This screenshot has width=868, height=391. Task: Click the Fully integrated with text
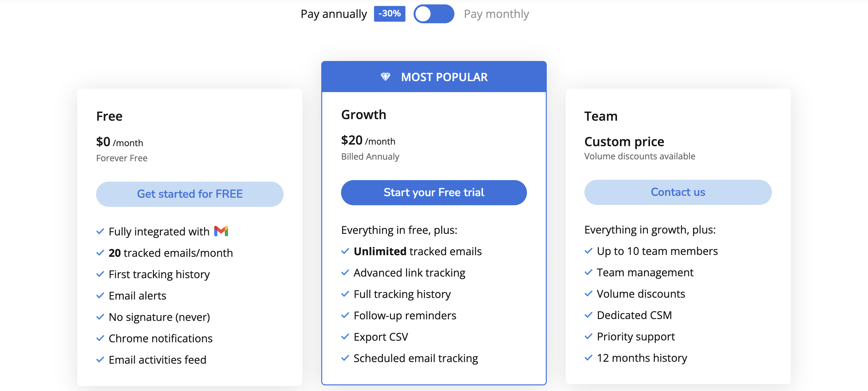click(159, 231)
